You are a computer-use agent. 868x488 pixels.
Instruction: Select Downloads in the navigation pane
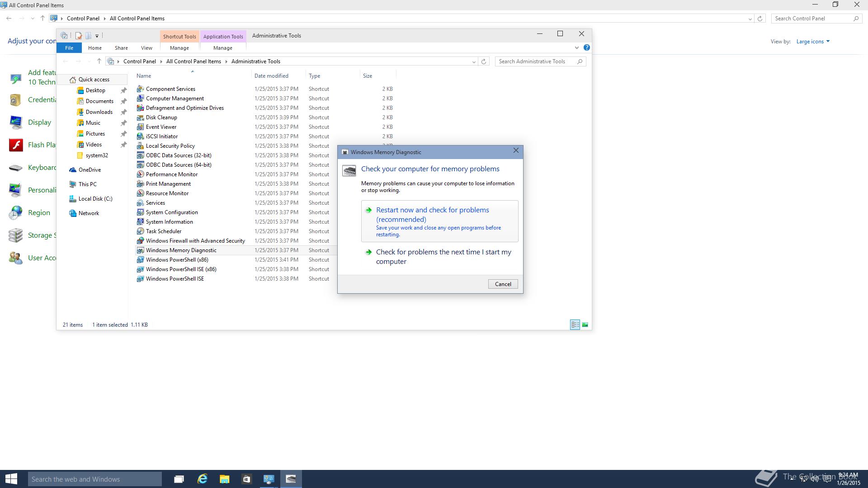click(x=99, y=112)
